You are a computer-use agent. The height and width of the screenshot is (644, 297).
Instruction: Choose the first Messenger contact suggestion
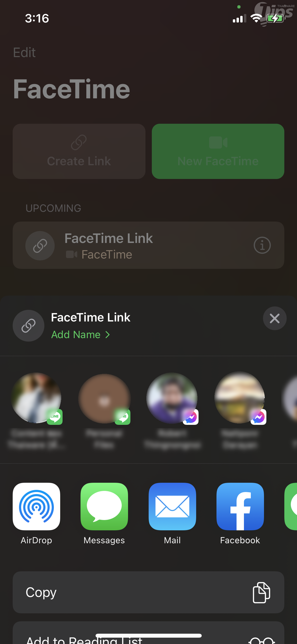pos(172,398)
